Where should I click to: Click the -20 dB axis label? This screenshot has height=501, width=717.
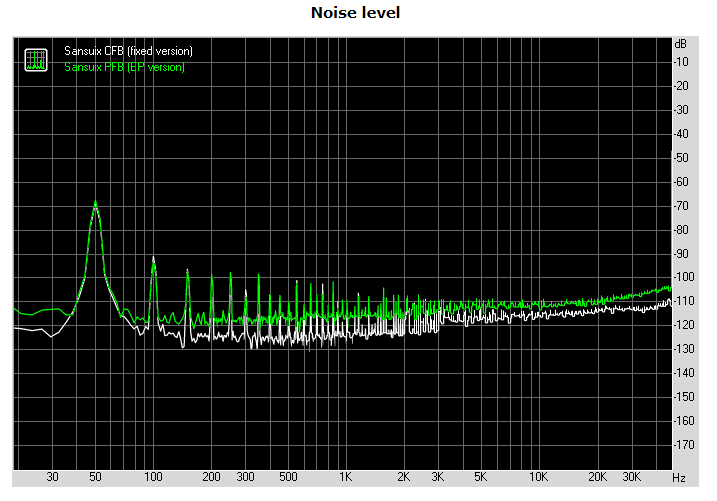(682, 86)
